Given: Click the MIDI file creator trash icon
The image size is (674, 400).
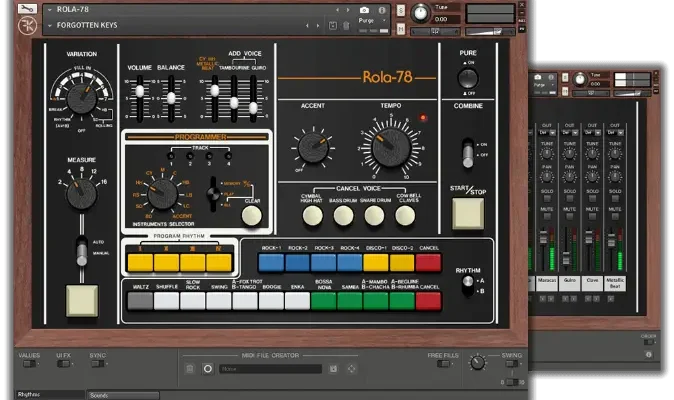Looking at the screenshot, I should tap(190, 369).
